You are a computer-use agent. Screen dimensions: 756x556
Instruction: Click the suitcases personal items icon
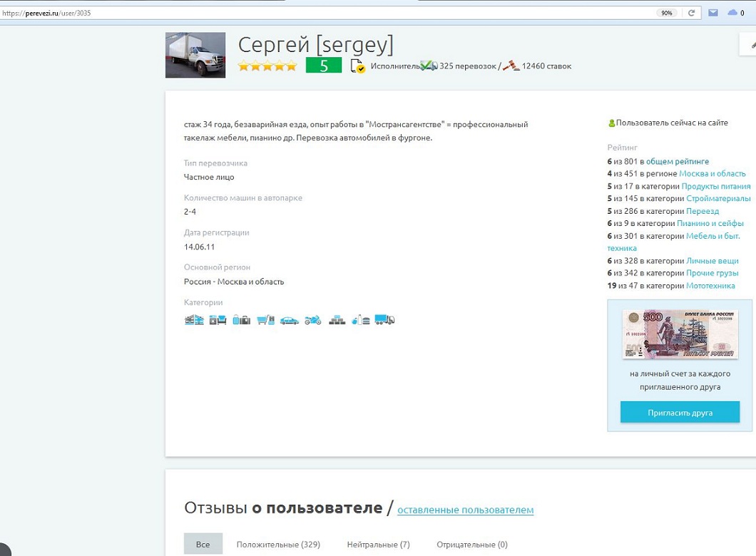242,320
